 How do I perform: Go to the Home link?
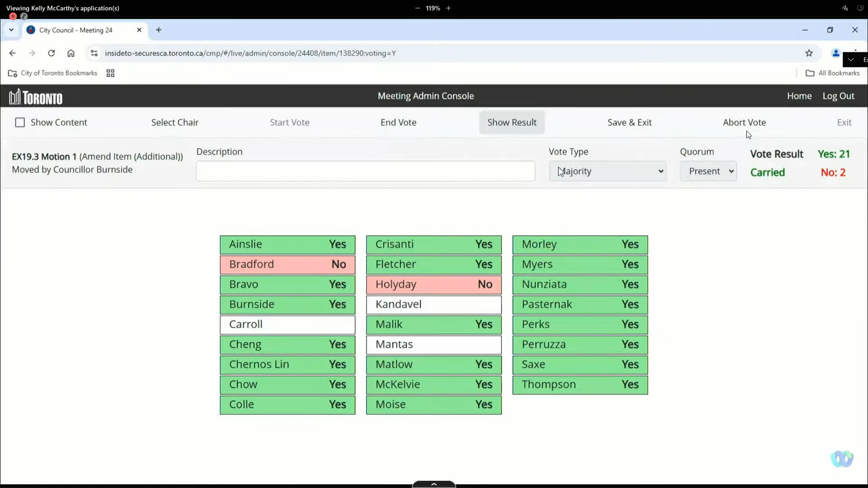point(799,96)
